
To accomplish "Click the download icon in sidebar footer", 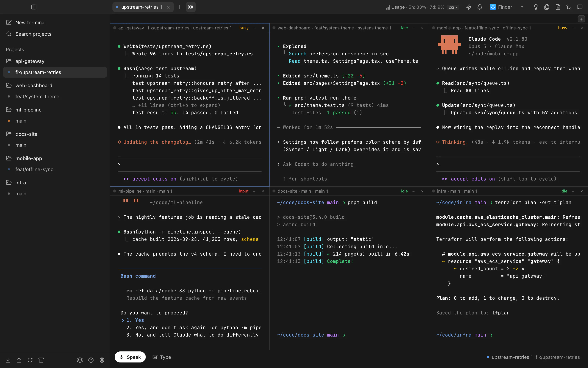I will tap(8, 360).
